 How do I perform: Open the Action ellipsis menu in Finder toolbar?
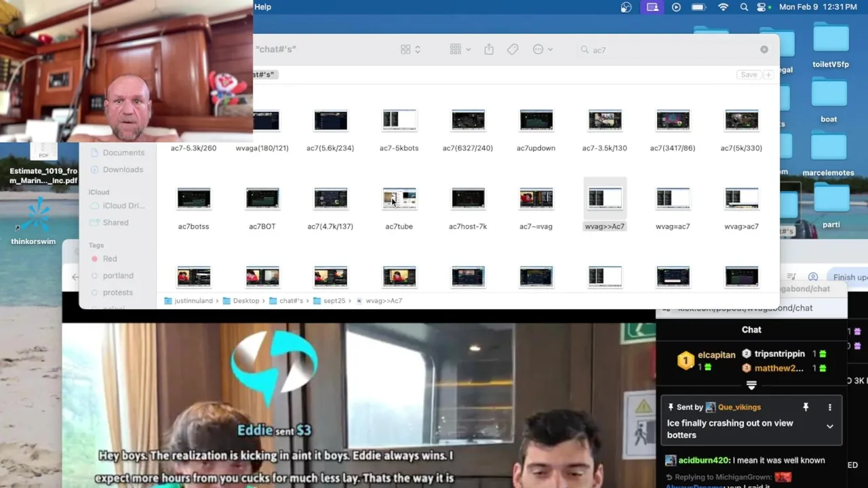pyautogui.click(x=542, y=49)
